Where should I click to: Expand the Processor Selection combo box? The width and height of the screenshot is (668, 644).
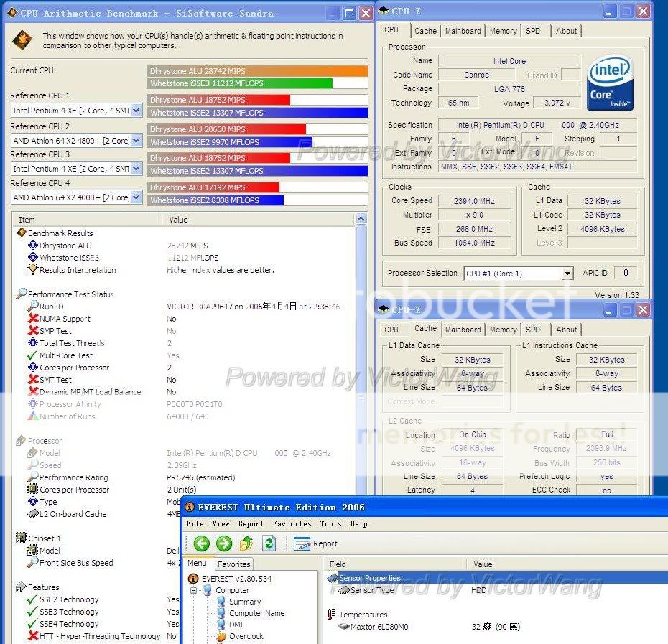click(567, 274)
